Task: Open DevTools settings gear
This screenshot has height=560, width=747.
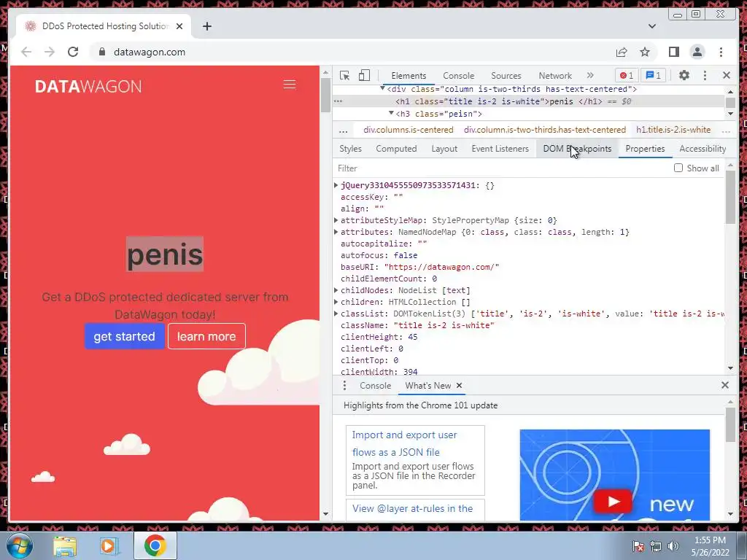Action: pos(684,75)
